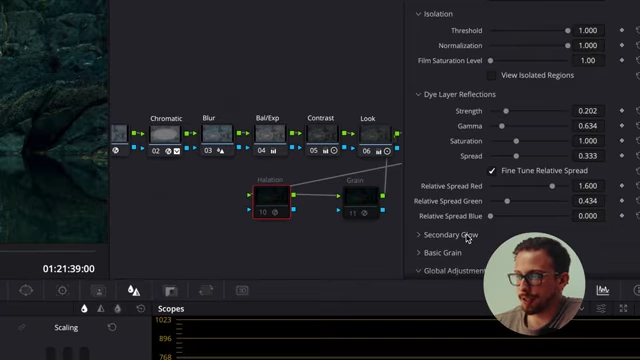Image resolution: width=640 pixels, height=360 pixels.
Task: Collapse the Dye Layer Reflections section
Action: point(418,94)
